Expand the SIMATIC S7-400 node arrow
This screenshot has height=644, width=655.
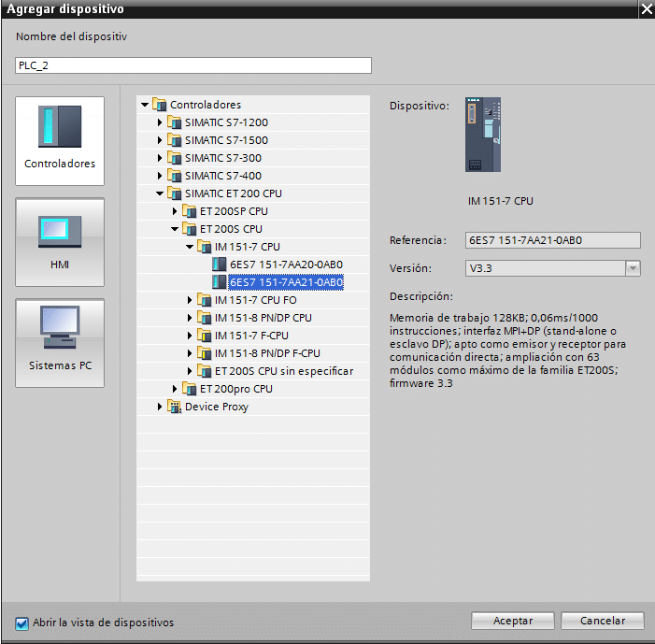pos(160,176)
